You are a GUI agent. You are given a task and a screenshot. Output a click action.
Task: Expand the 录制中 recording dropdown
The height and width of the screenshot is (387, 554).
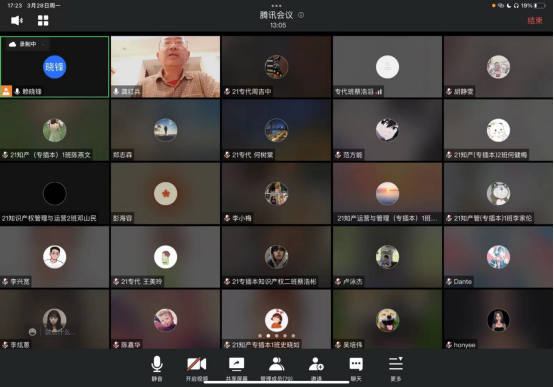(43, 45)
